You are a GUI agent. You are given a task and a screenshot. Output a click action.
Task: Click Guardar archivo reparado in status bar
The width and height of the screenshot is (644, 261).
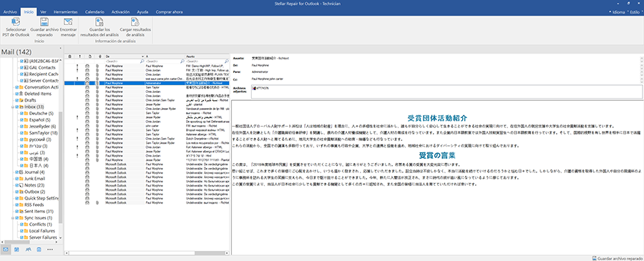[618, 258]
